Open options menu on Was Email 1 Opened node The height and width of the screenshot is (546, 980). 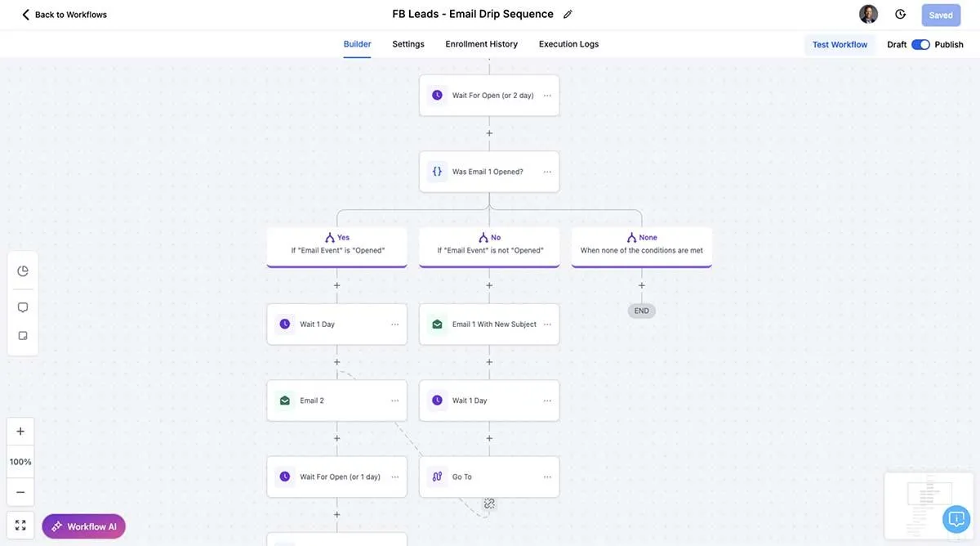(547, 172)
